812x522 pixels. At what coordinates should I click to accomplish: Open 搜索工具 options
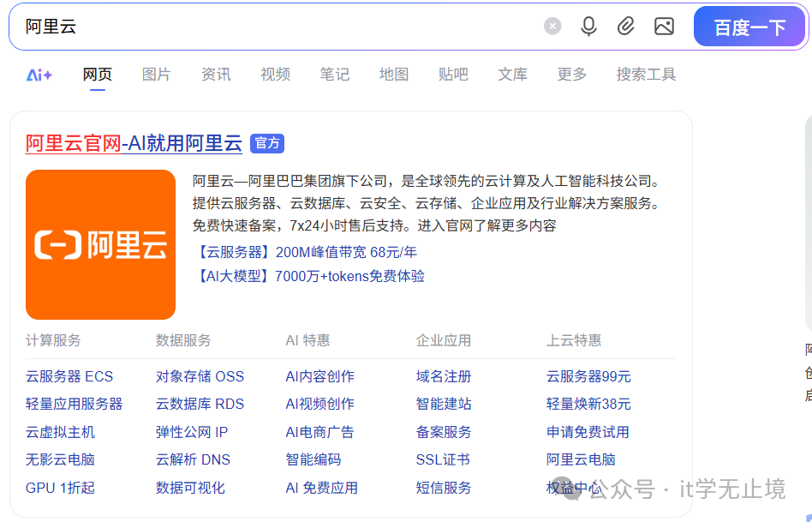[646, 75]
